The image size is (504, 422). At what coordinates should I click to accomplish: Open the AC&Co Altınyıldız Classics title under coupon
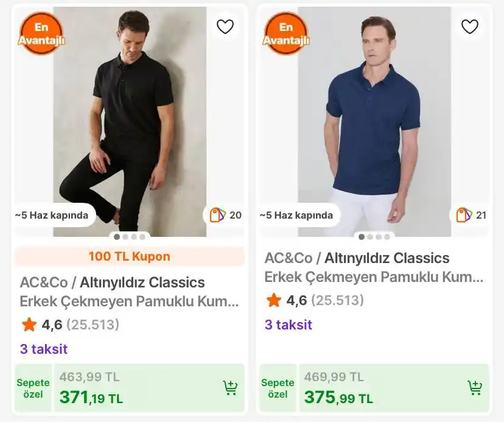[x=112, y=283]
